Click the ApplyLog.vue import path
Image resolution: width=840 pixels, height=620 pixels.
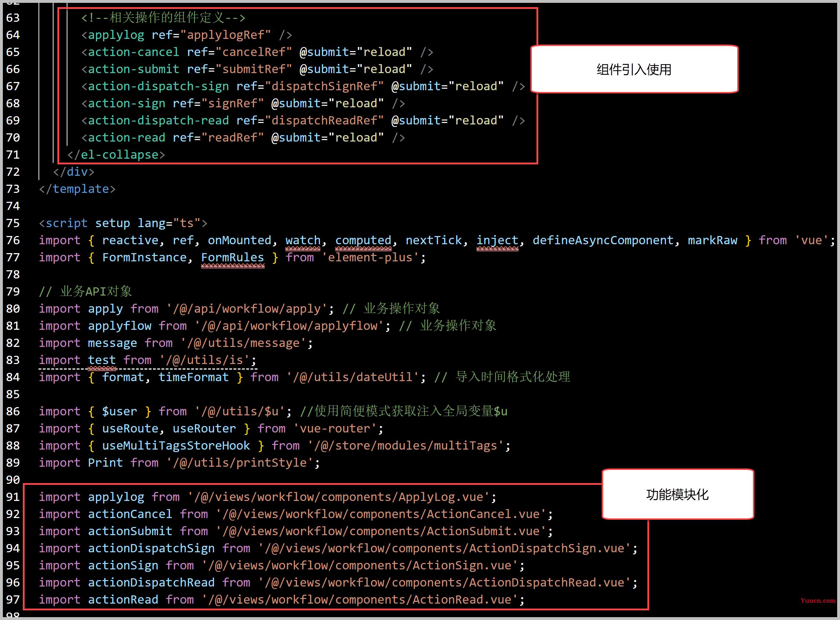point(338,497)
